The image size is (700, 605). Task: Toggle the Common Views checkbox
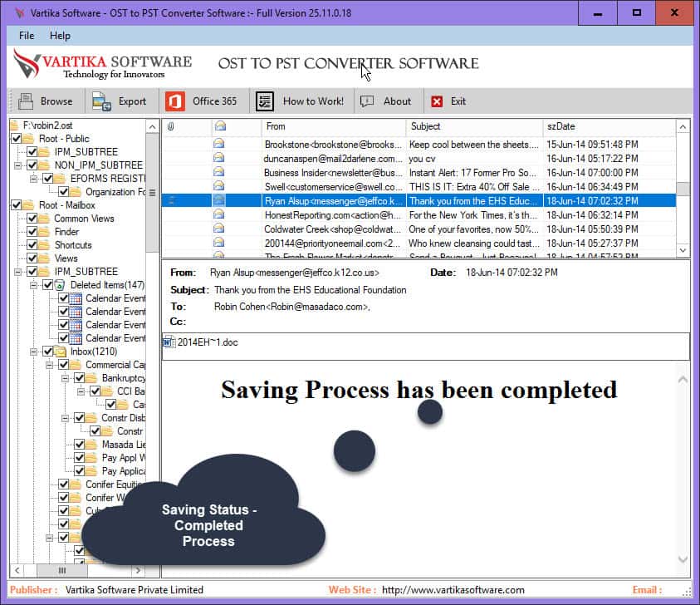coord(32,219)
